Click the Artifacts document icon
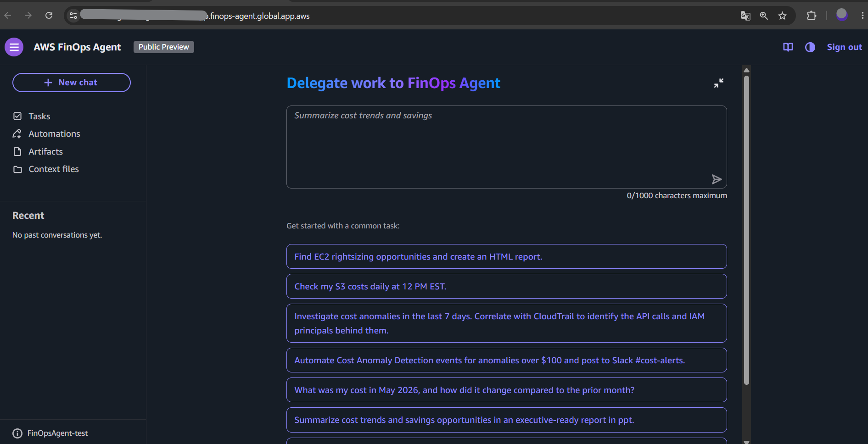This screenshot has height=444, width=868. 17,152
